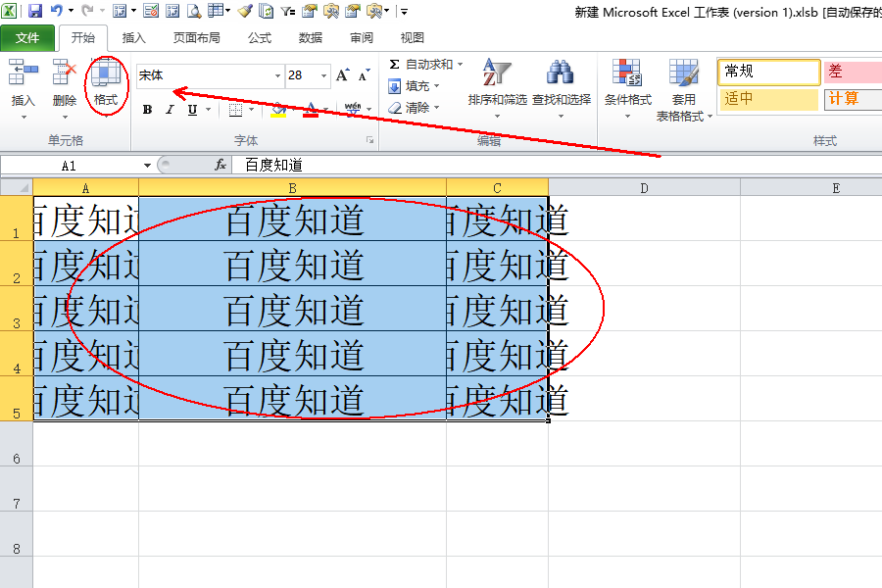This screenshot has height=588, width=882.
Task: Open the 填充 fill menu
Action: [414, 86]
